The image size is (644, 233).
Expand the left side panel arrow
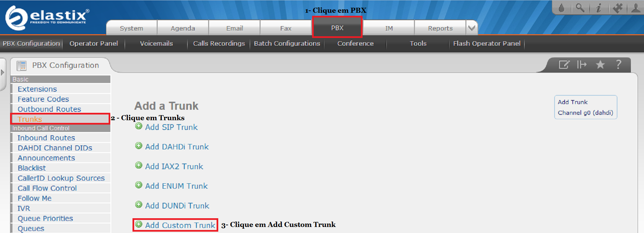(x=3, y=73)
